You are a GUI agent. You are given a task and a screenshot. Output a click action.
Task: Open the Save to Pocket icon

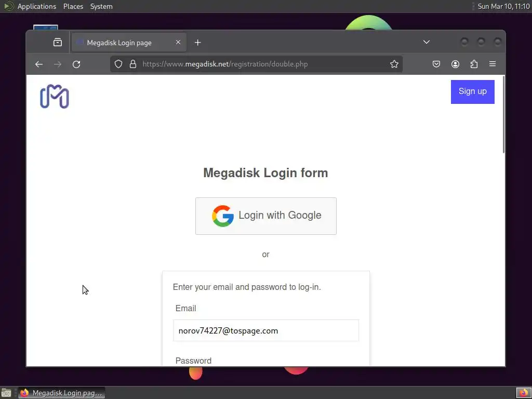tap(436, 64)
